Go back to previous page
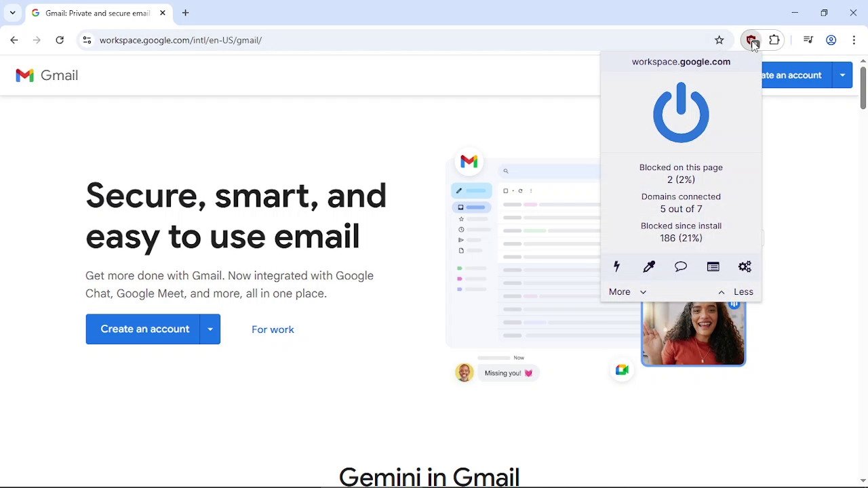The width and height of the screenshot is (868, 488). click(x=14, y=40)
